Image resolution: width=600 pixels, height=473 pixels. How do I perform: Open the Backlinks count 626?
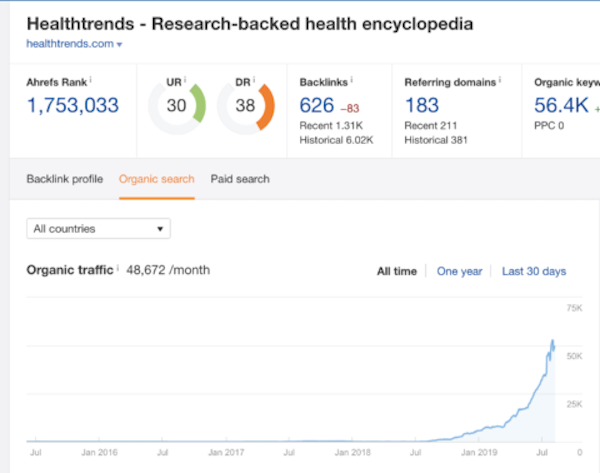[317, 105]
